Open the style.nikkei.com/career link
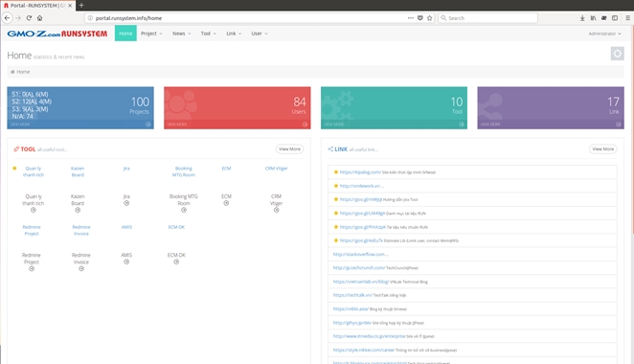The image size is (634, 364). (364, 350)
